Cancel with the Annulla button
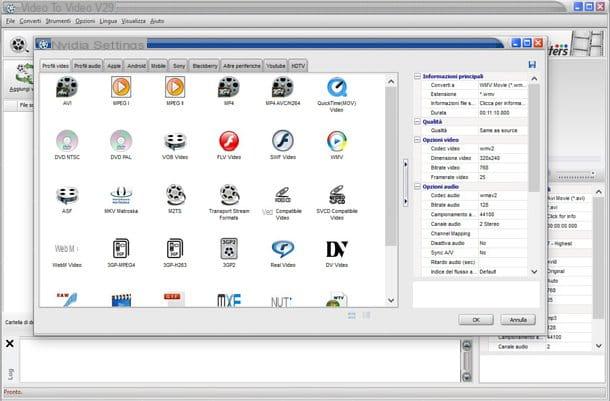The width and height of the screenshot is (610, 401). pyautogui.click(x=518, y=320)
